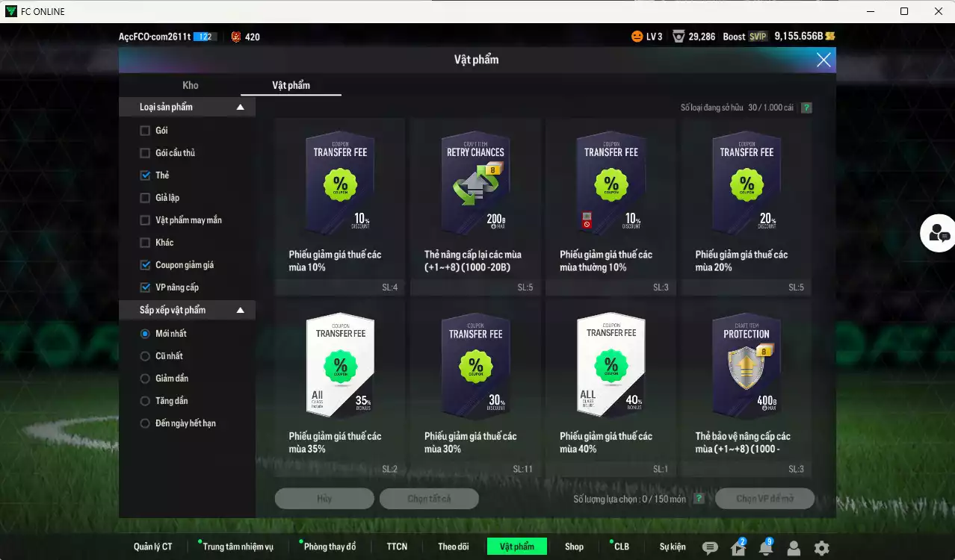The image size is (955, 560).
Task: Open the user profile icon in bottom bar
Action: (x=794, y=548)
